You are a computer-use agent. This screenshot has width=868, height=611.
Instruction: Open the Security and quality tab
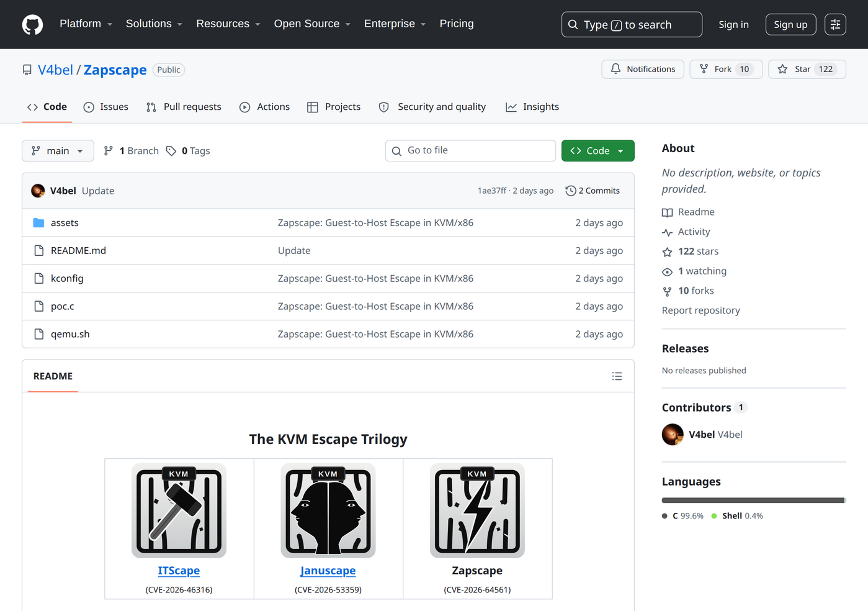pos(432,107)
